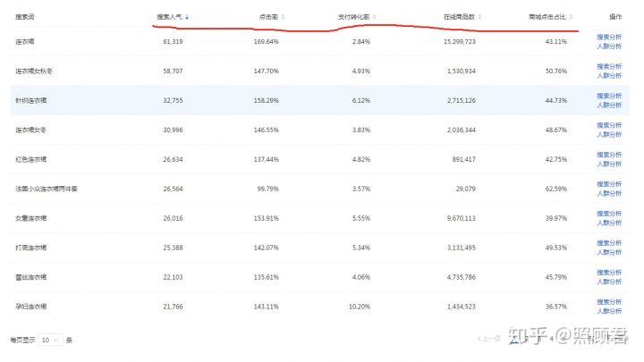
Task: Sort by 商城点击占比 column icon
Action: (572, 17)
